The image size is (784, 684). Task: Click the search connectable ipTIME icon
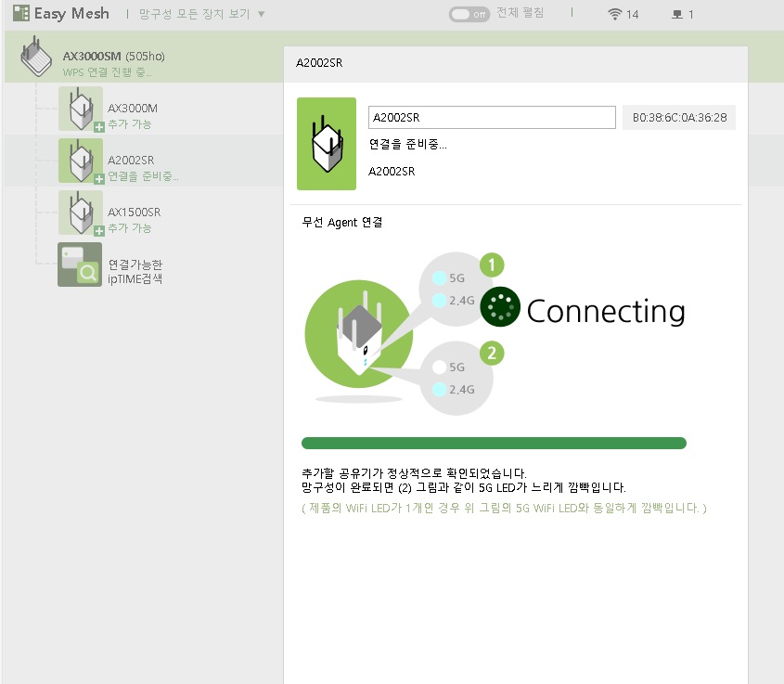(x=80, y=265)
